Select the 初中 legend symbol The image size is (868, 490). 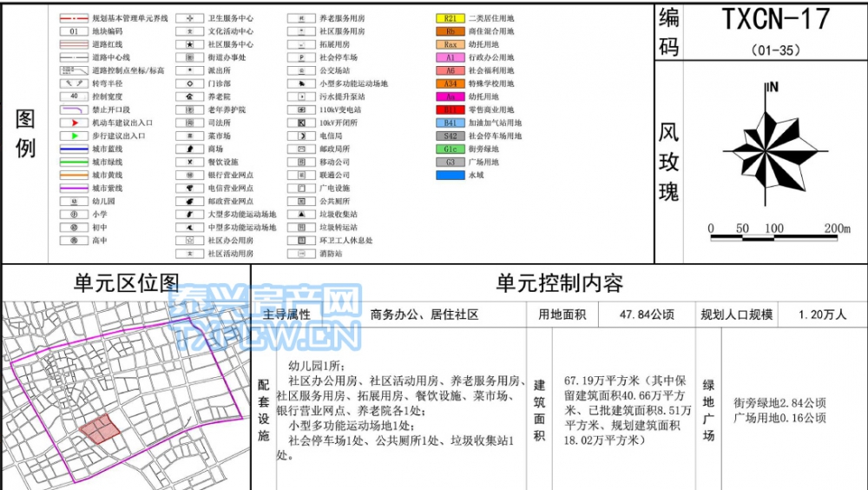[x=74, y=228]
